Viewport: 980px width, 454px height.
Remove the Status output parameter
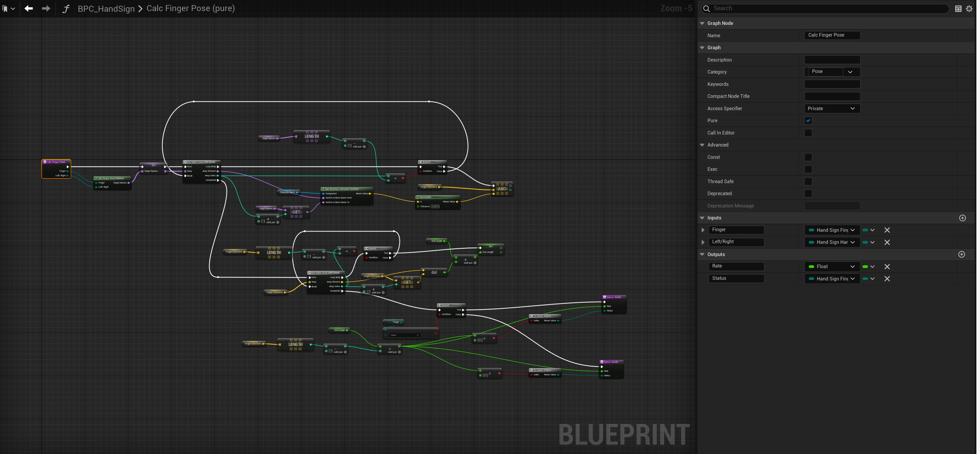click(x=887, y=279)
